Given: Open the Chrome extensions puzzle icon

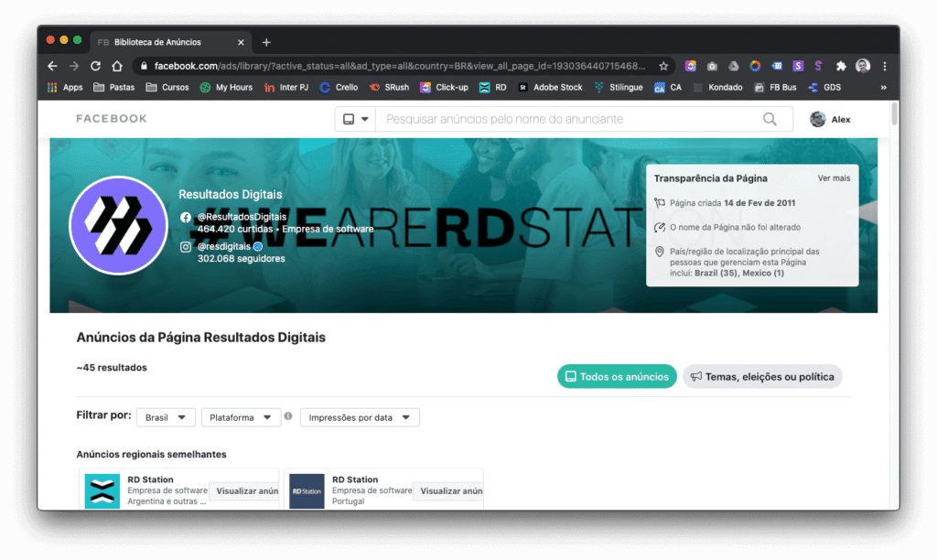Looking at the screenshot, I should coord(841,66).
